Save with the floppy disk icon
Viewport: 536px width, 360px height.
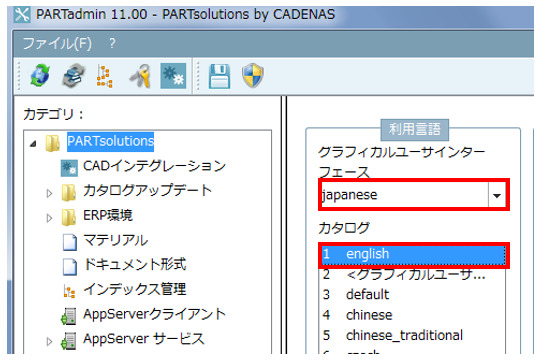click(x=219, y=76)
